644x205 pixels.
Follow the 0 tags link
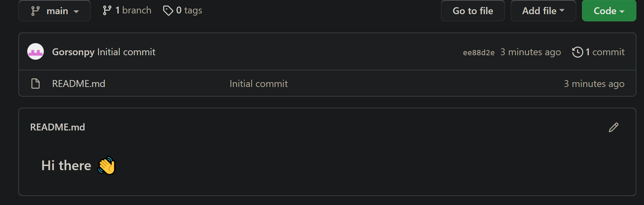pyautogui.click(x=183, y=10)
